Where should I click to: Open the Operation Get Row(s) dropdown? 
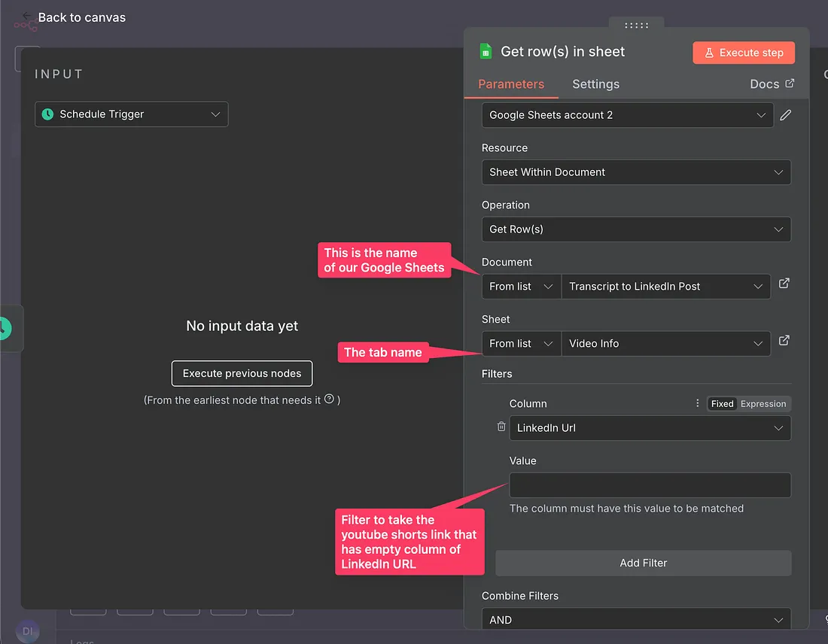(635, 229)
